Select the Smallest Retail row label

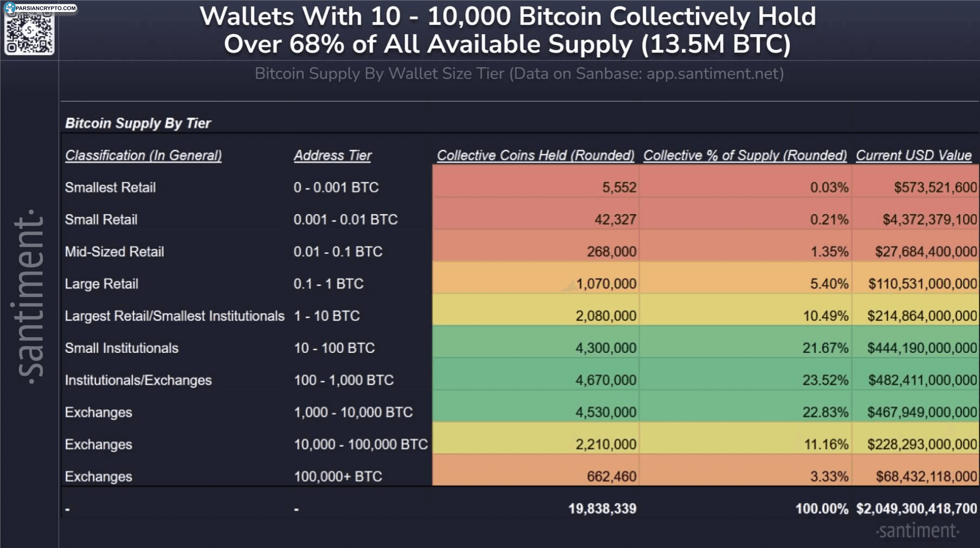[110, 188]
